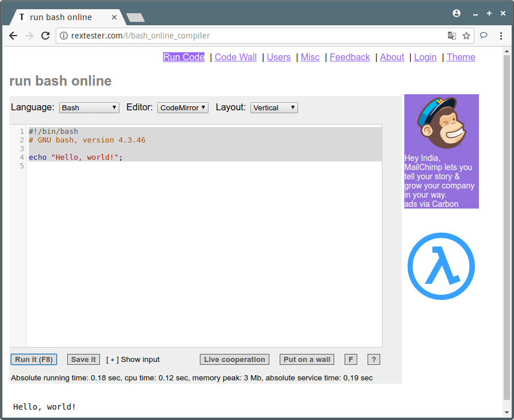Viewport: 514px width, 420px height.
Task: Open the About link
Action: tap(392, 57)
